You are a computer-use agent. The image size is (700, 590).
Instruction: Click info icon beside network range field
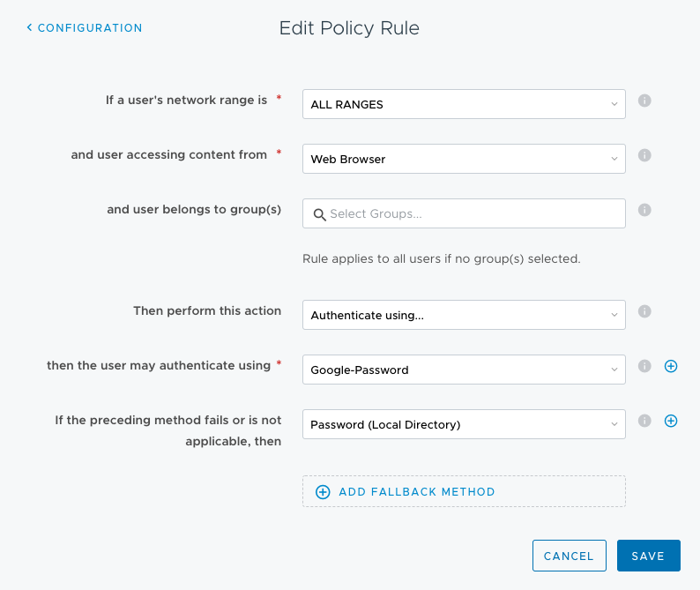point(644,101)
